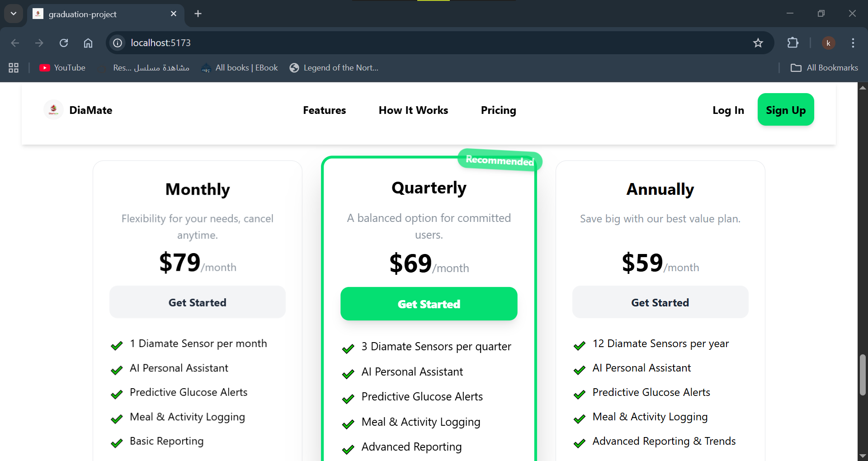Jump to the Pricing section
Screen dimensions: 868x461
point(498,110)
